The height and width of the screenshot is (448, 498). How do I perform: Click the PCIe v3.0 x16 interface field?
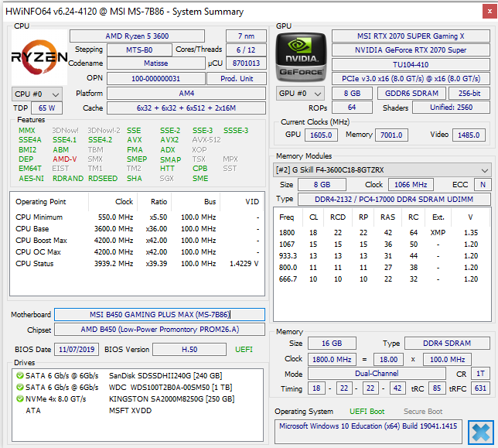click(411, 78)
